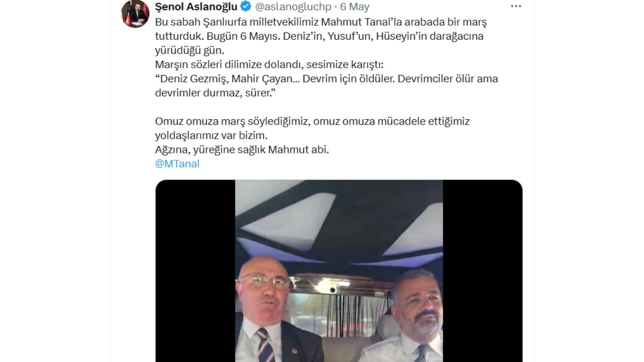Open the @aslanogluchp handle link
This screenshot has height=362, width=644.
(293, 7)
